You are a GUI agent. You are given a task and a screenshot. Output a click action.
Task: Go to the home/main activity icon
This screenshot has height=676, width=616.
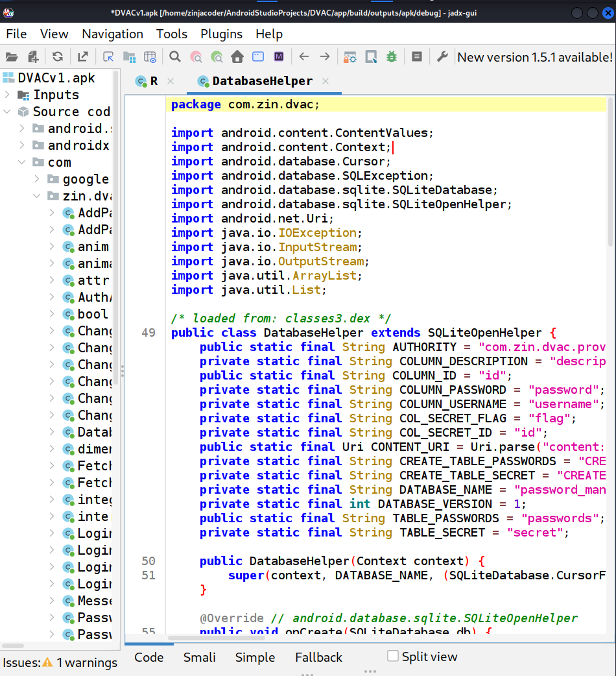[x=237, y=57]
